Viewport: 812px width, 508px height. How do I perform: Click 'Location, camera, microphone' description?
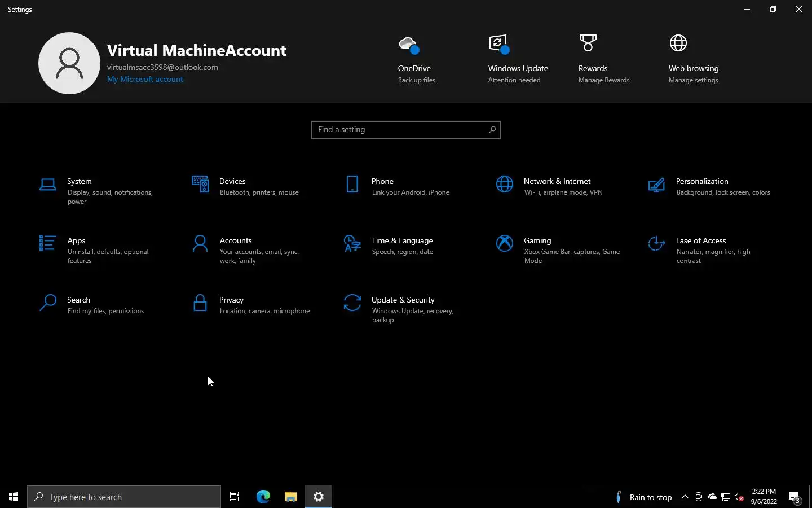coord(264,311)
